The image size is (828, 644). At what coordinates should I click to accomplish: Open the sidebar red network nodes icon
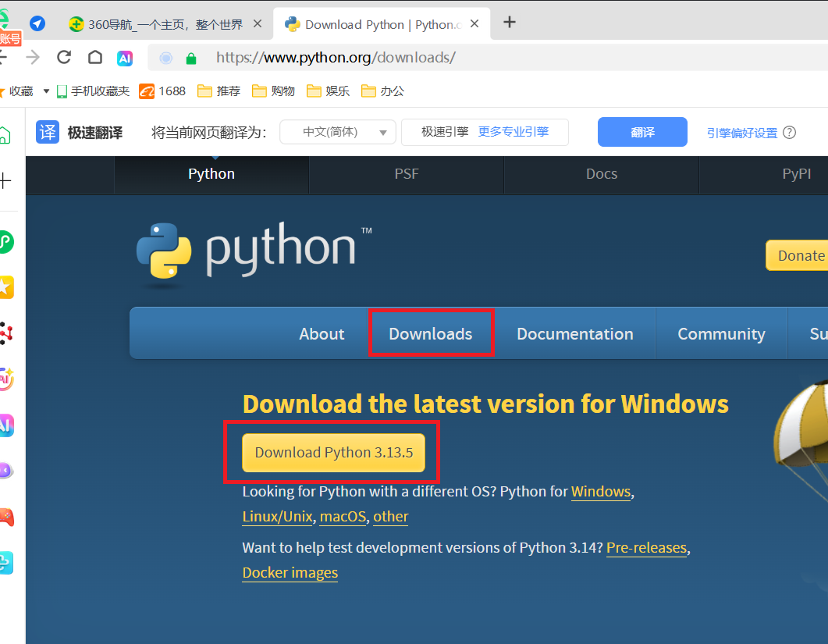coord(5,333)
